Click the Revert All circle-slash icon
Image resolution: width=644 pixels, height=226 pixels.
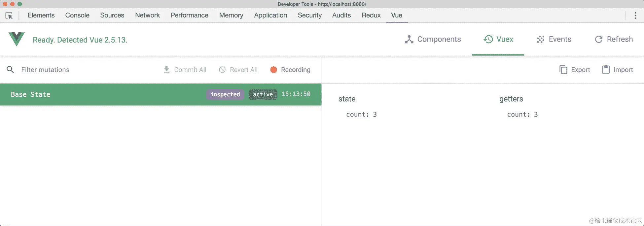pos(222,70)
